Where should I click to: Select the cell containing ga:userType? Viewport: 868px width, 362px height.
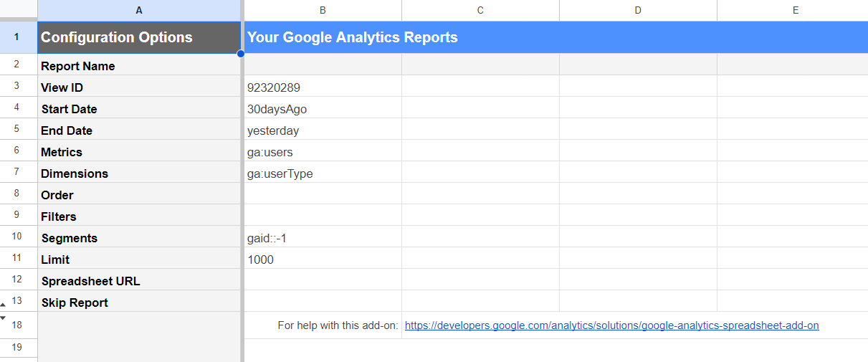tap(323, 173)
